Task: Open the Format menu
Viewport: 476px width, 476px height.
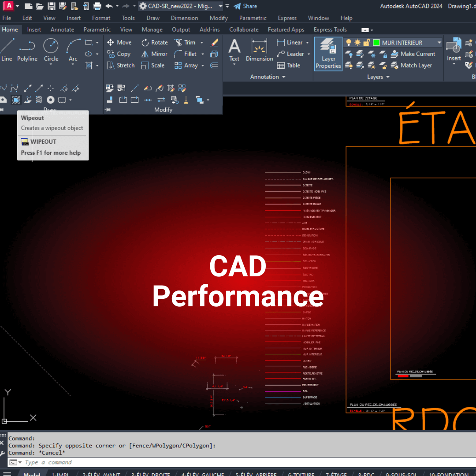Action: (x=101, y=18)
